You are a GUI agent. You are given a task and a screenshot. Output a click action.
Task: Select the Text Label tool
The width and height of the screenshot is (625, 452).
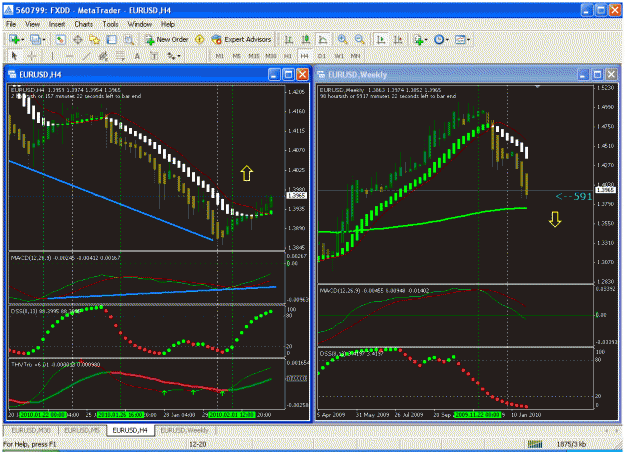pyautogui.click(x=154, y=56)
